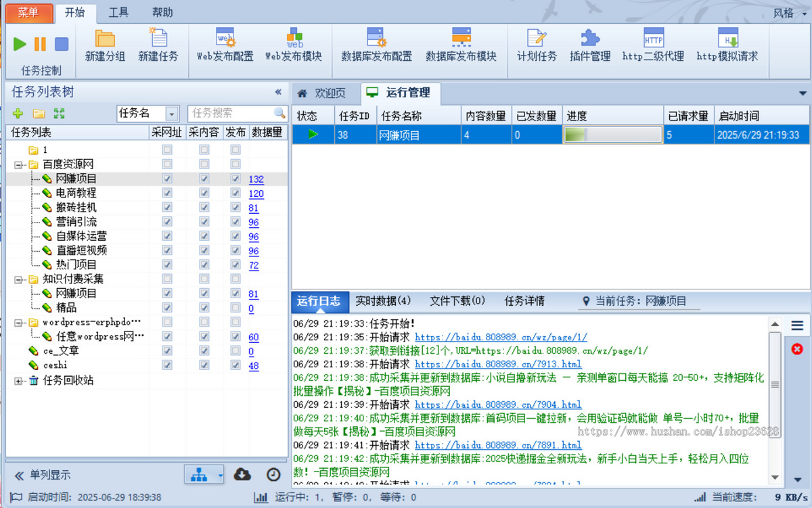Viewport: 812px width, 508px height.
Task: Open data count link 48 for ceshi
Action: (253, 366)
